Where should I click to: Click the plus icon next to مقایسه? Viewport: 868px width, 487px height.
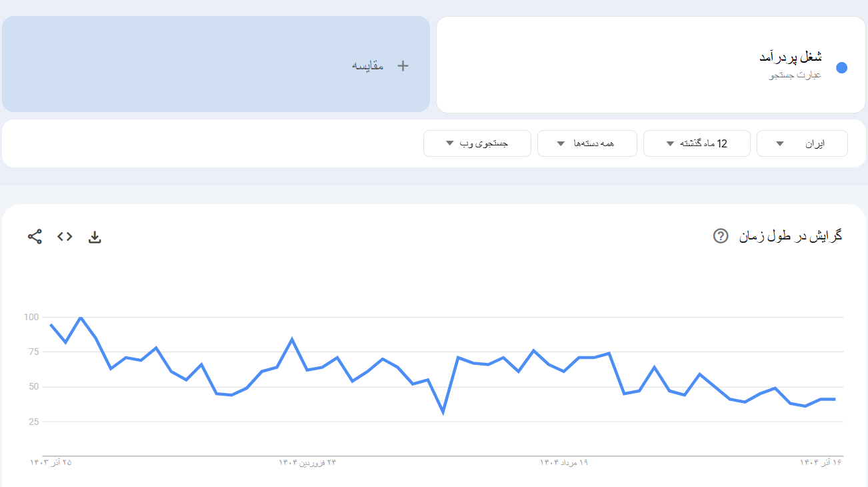tap(403, 65)
